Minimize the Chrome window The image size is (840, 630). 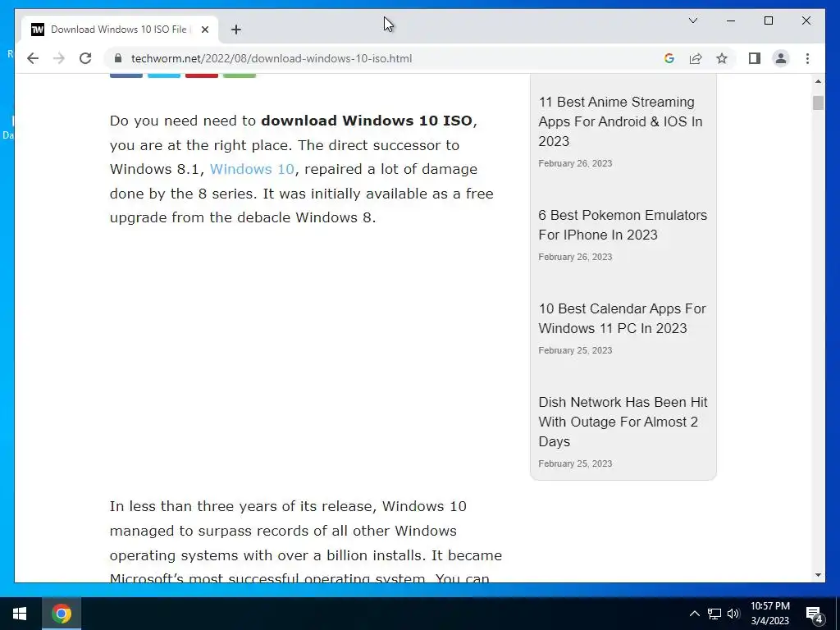point(731,21)
